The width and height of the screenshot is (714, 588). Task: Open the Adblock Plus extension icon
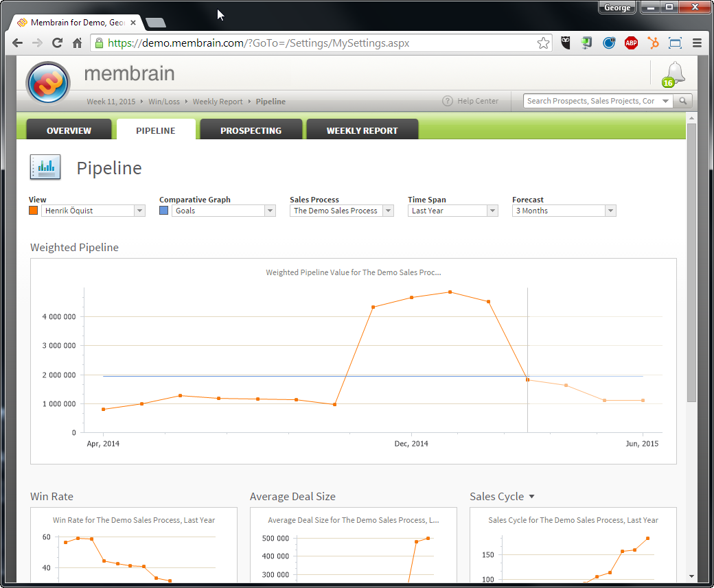tap(631, 43)
